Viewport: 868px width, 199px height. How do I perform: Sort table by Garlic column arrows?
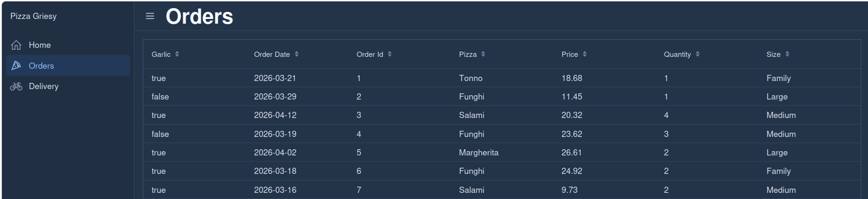pos(177,54)
